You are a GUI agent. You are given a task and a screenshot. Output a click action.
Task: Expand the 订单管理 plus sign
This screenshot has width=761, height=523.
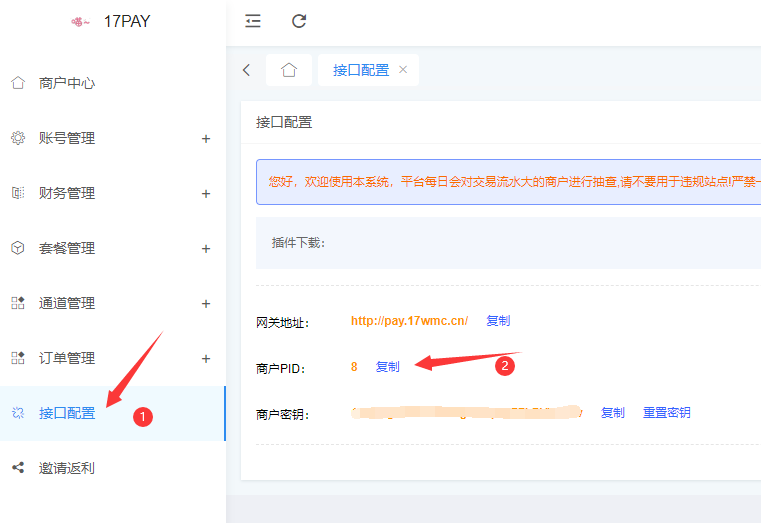(x=206, y=359)
